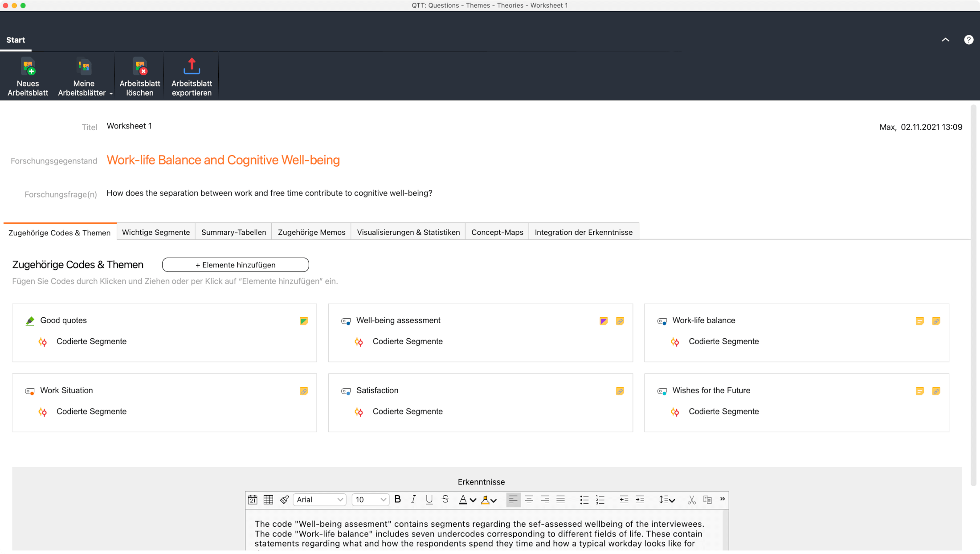Image resolution: width=980 pixels, height=554 pixels.
Task: Align text right in editor
Action: 545,500
